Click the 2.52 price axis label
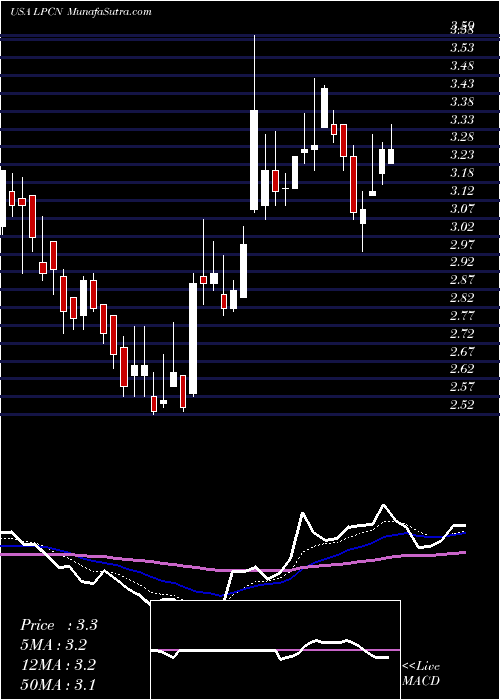Viewport: 500px width, 700px height. [x=462, y=404]
